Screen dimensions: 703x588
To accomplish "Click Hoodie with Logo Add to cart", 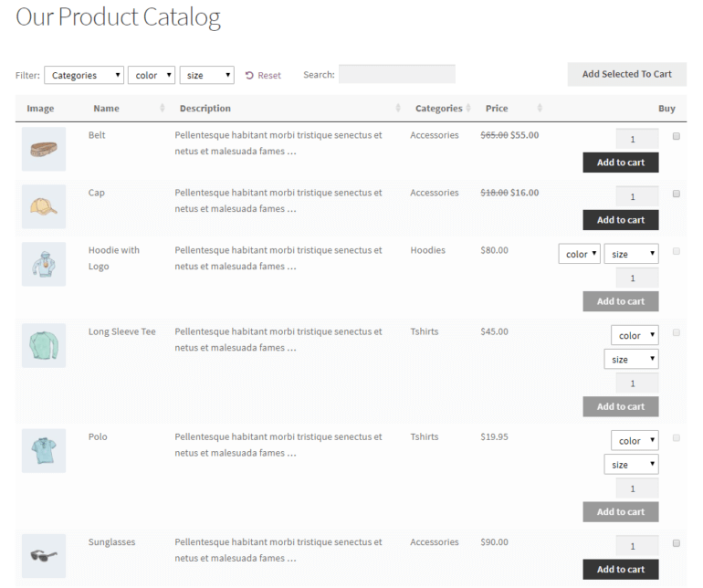I will click(x=621, y=301).
